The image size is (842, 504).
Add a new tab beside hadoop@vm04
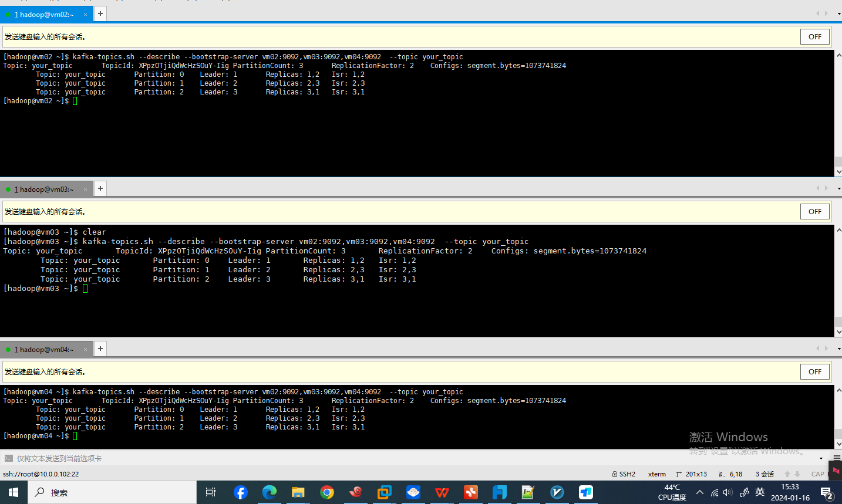100,349
